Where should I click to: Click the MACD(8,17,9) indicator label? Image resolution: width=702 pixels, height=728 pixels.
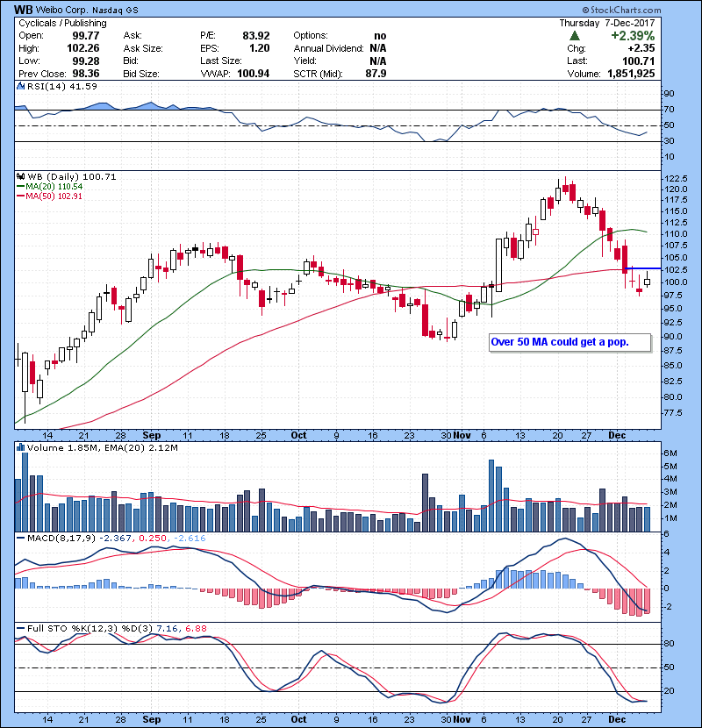[x=61, y=539]
